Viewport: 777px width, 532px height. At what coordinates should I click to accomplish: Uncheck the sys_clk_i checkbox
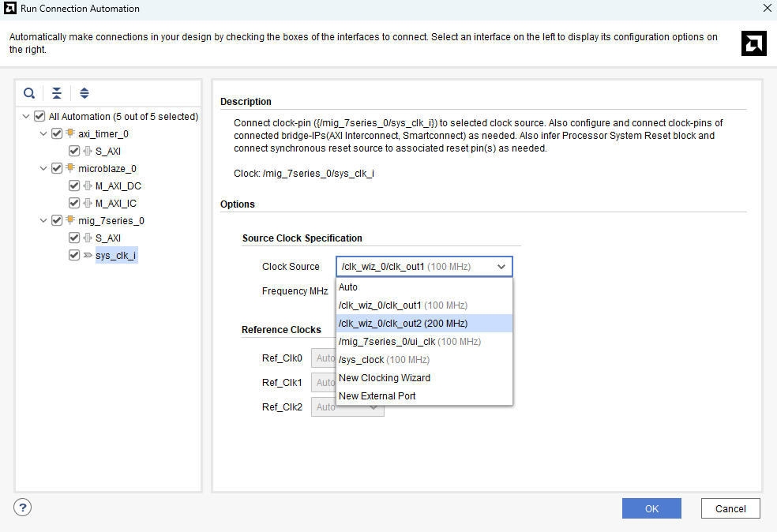coord(74,256)
